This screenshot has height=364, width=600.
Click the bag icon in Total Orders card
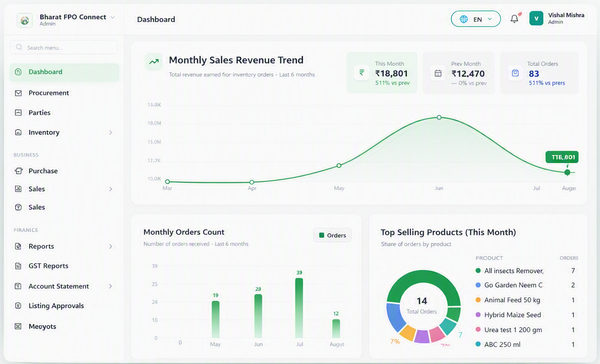pos(515,73)
